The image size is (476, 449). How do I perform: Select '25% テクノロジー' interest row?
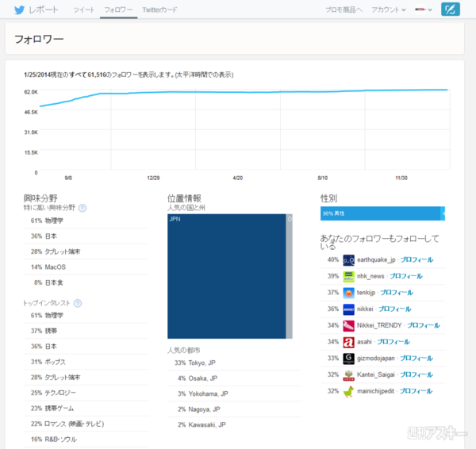[x=86, y=393]
